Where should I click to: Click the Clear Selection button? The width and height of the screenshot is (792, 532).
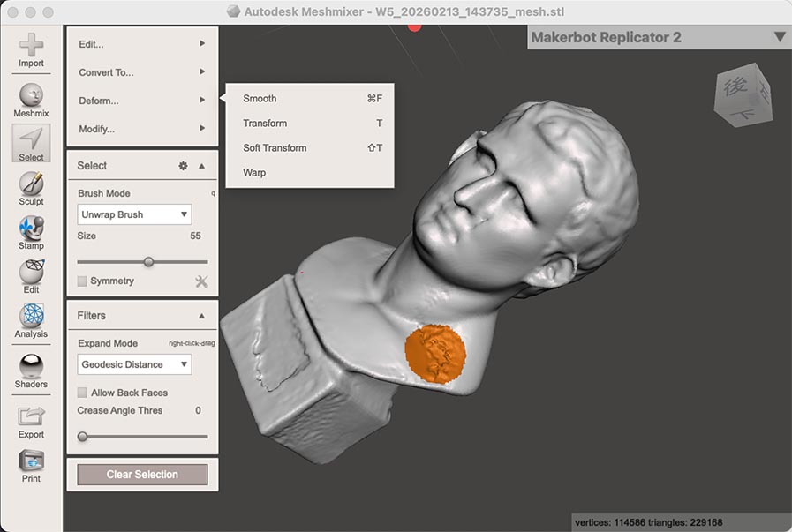click(x=142, y=474)
